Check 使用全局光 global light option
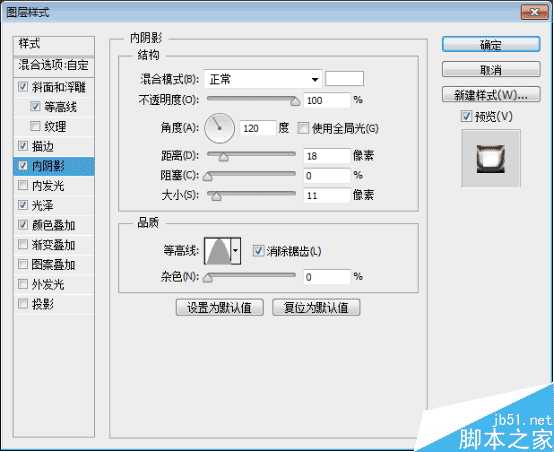 pos(303,128)
